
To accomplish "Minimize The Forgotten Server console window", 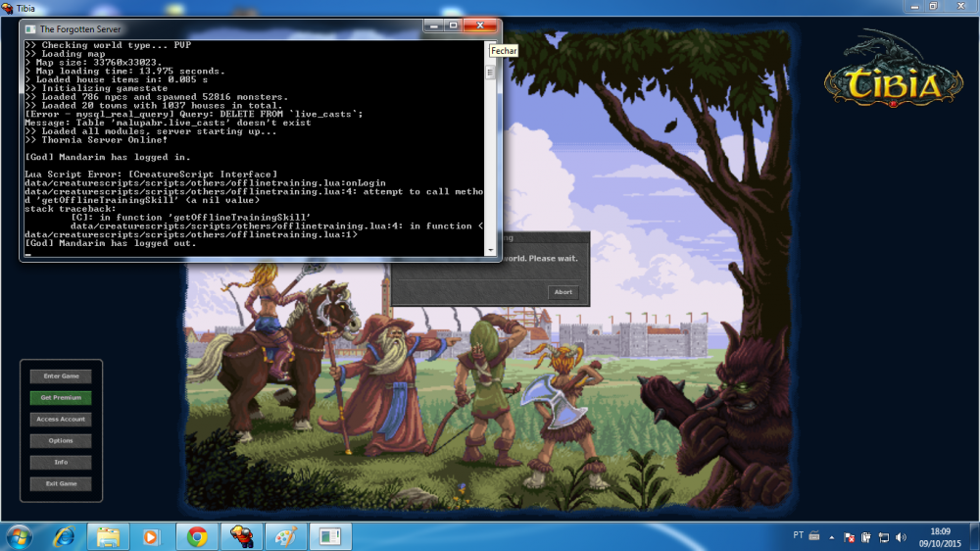I will click(434, 25).
